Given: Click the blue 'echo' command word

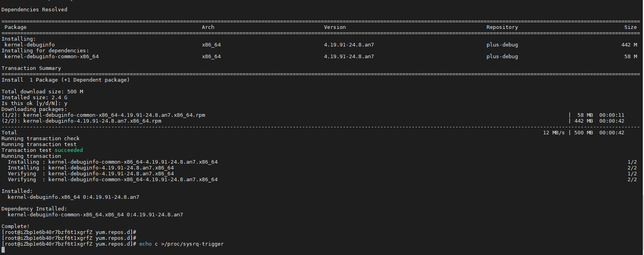Looking at the screenshot, I should click(146, 244).
